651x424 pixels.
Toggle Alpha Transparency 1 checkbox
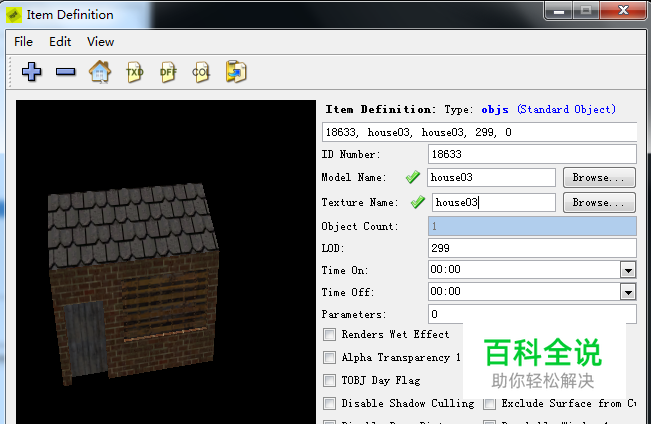[x=330, y=357]
